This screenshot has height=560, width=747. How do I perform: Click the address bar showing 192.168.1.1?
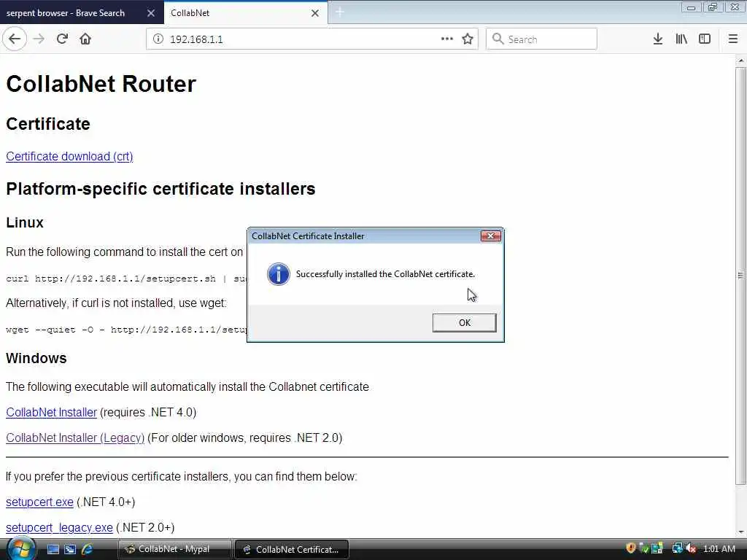(312, 39)
